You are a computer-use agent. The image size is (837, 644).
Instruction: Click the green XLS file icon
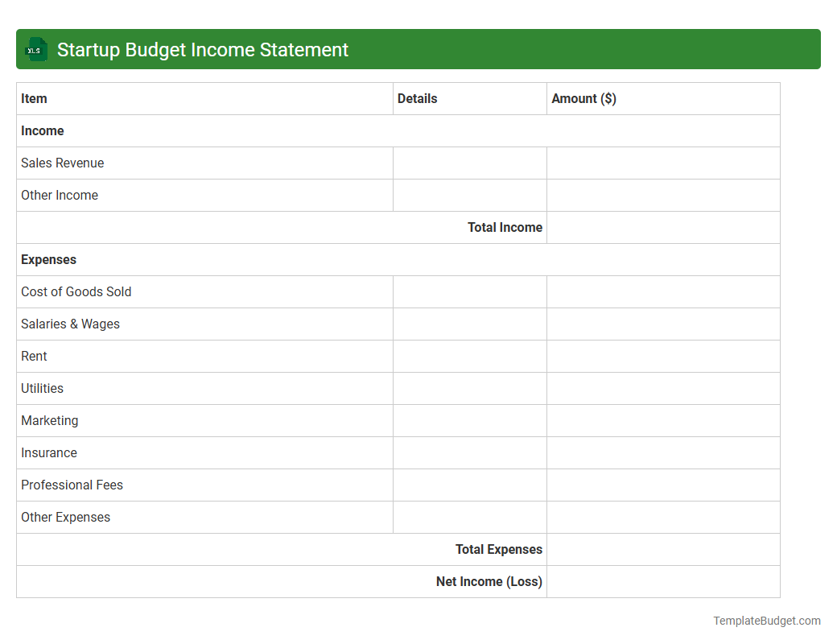click(35, 49)
